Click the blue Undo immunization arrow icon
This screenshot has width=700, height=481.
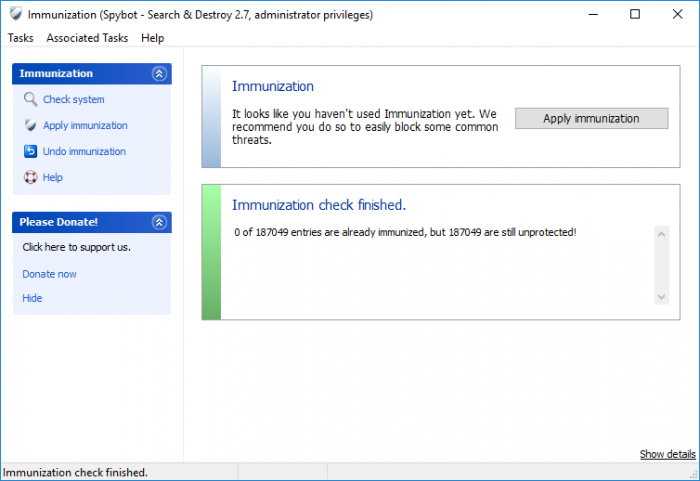30,151
